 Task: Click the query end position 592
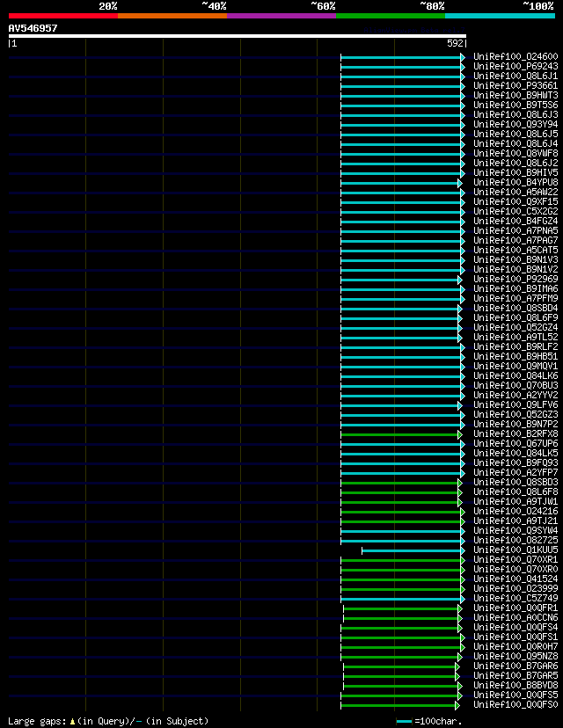click(455, 43)
